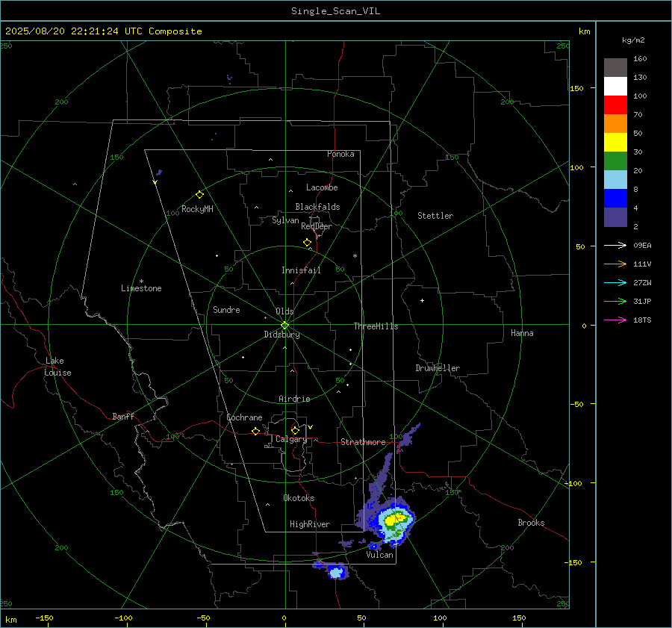Viewport: 672px width, 628px height.
Task: Click the Olds town label
Action: pyautogui.click(x=284, y=311)
